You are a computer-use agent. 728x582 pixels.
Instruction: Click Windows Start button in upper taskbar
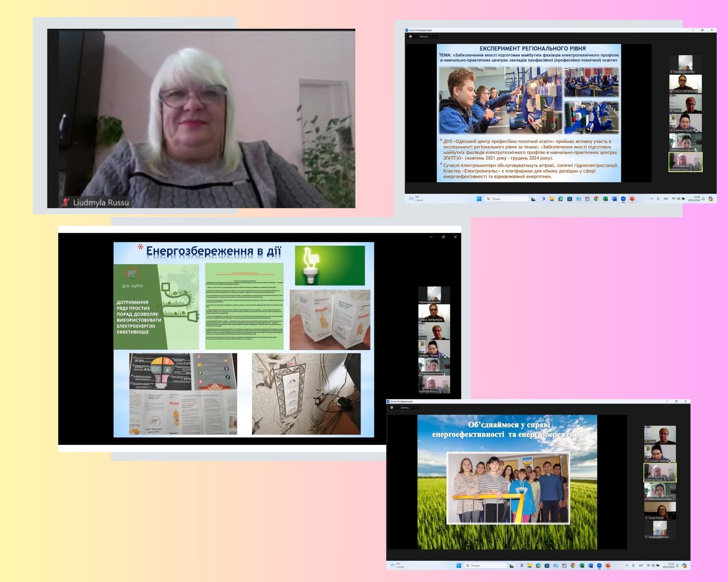point(479,199)
